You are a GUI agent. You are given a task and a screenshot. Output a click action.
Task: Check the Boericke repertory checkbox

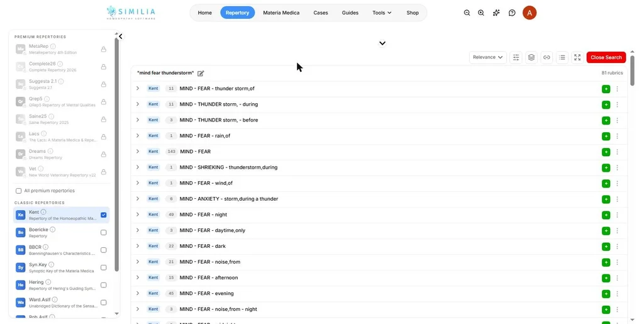(x=104, y=232)
